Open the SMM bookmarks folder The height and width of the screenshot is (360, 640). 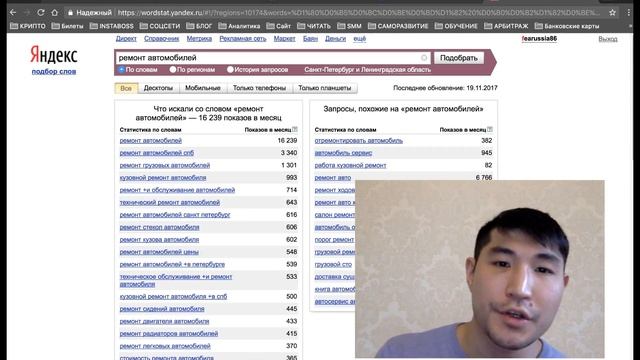click(349, 26)
